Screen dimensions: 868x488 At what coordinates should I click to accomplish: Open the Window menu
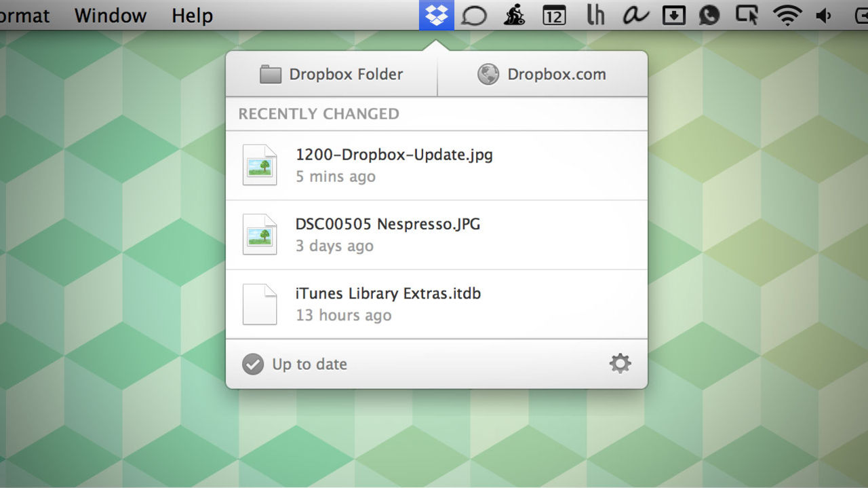[111, 15]
